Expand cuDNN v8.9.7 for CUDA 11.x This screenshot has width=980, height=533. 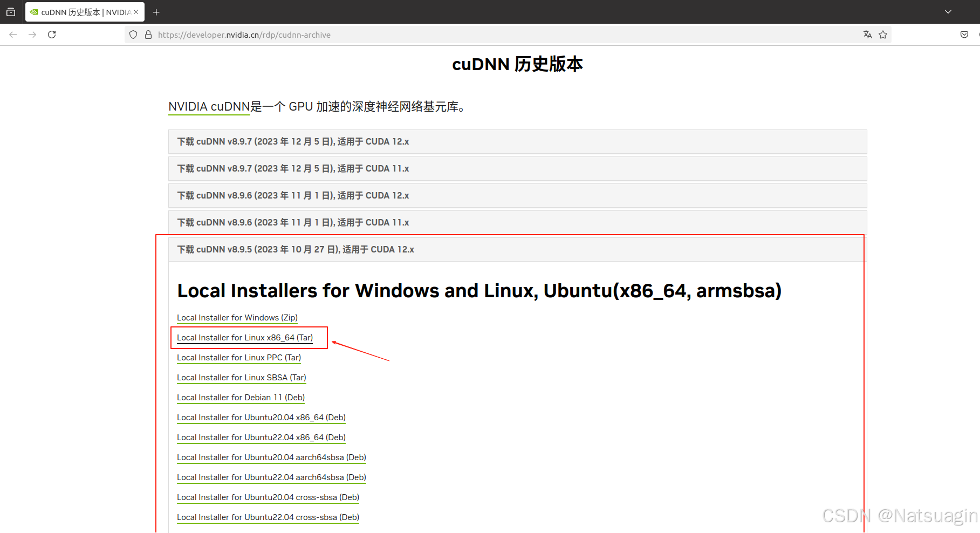[517, 168]
